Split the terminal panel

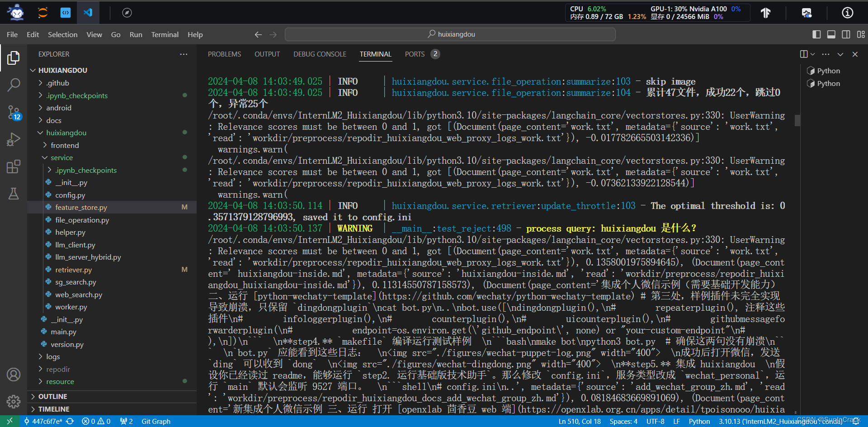pos(804,54)
